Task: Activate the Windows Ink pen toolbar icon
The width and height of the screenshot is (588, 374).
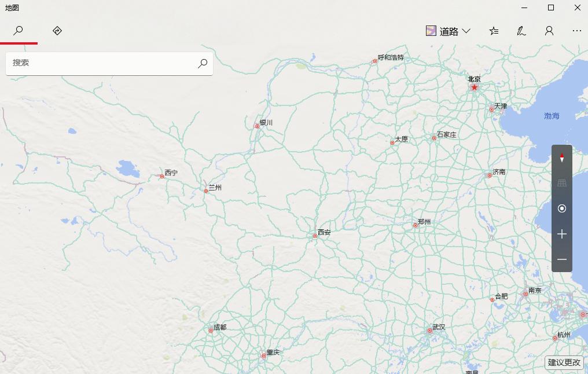Action: coord(521,31)
